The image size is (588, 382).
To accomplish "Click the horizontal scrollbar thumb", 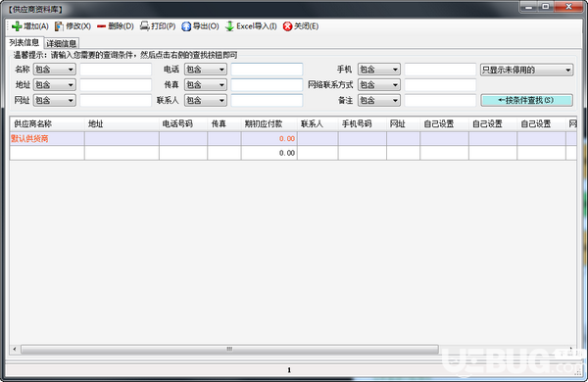I will (x=229, y=349).
